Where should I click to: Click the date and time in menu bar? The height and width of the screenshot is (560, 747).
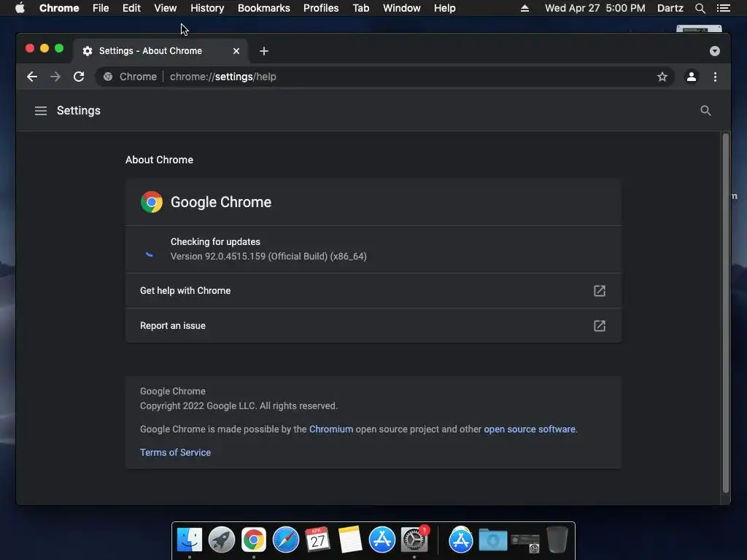(595, 8)
